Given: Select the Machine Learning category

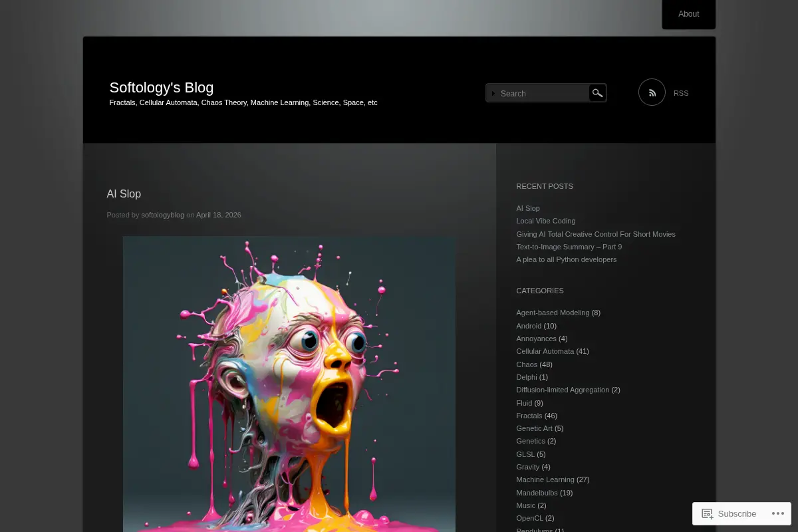Looking at the screenshot, I should (545, 479).
